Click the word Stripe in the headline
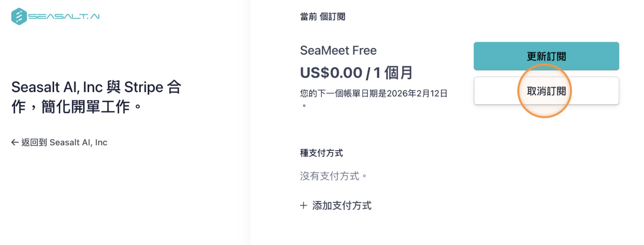Screen dimensions: 644x245 (x=143, y=87)
